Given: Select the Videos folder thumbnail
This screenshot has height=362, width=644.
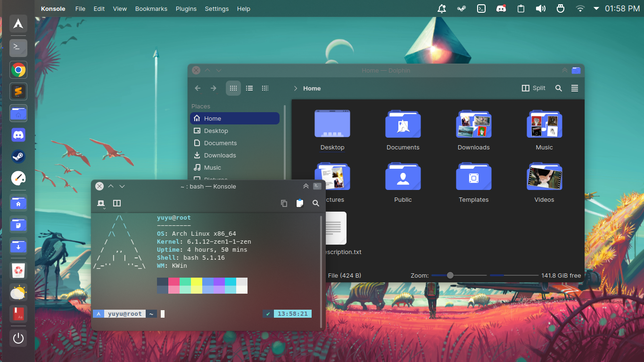Looking at the screenshot, I should pos(544,177).
